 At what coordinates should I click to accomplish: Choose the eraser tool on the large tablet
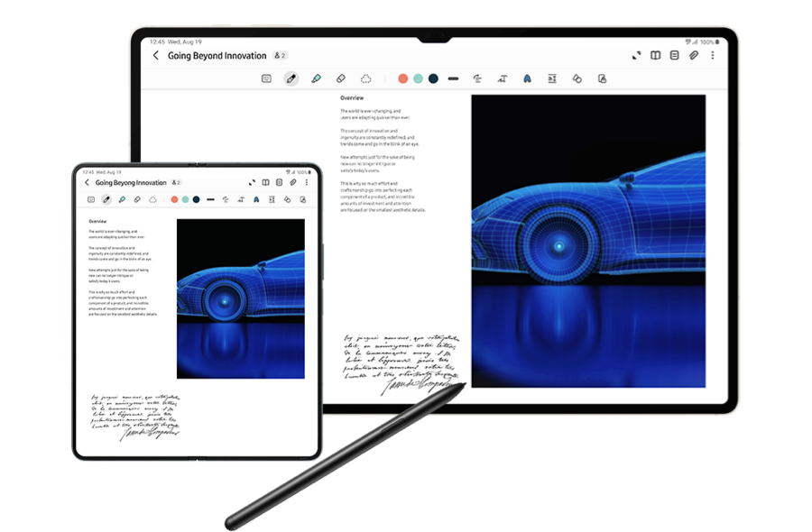[341, 79]
